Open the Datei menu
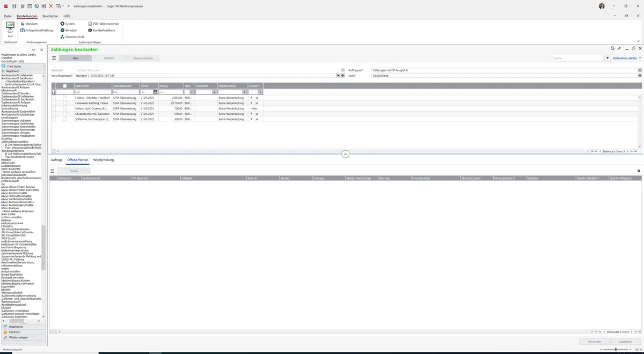The width and height of the screenshot is (644, 354). click(x=8, y=16)
